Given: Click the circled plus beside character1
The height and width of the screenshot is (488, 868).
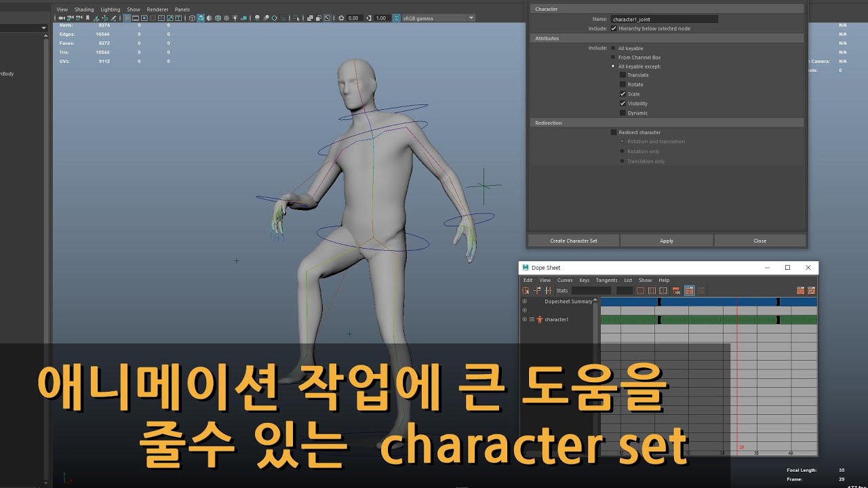Looking at the screenshot, I should [524, 319].
